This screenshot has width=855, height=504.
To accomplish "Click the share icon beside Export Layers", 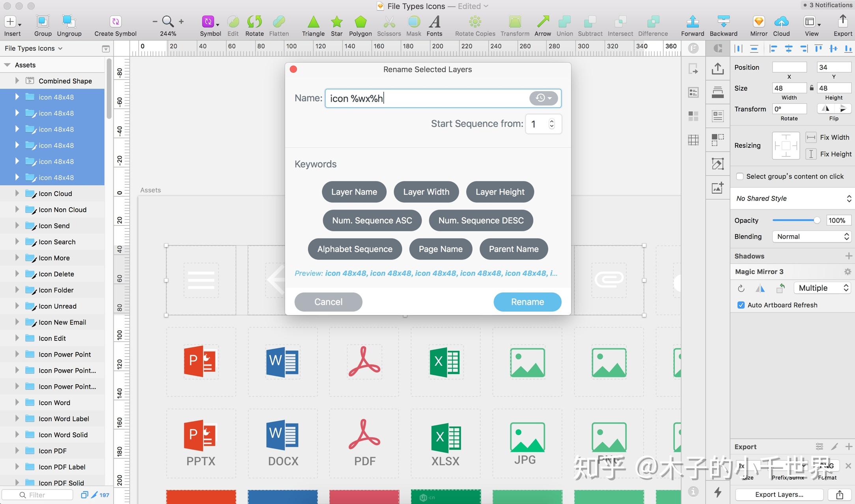I will point(840,495).
